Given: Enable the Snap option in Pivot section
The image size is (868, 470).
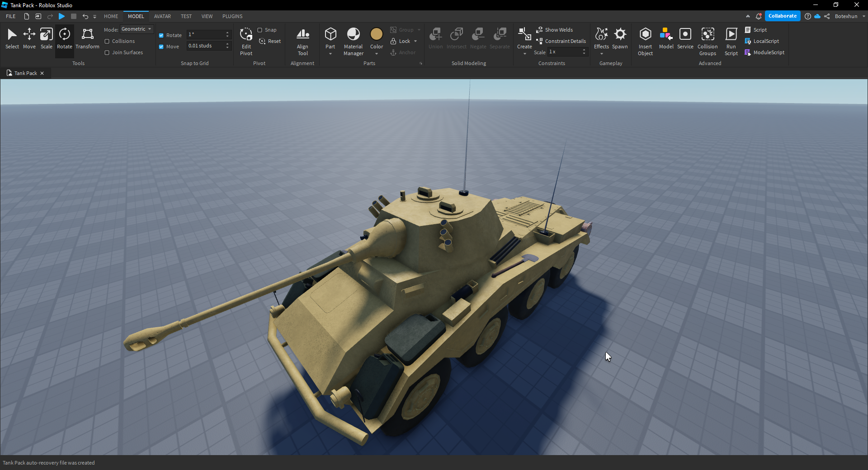Looking at the screenshot, I should (260, 30).
